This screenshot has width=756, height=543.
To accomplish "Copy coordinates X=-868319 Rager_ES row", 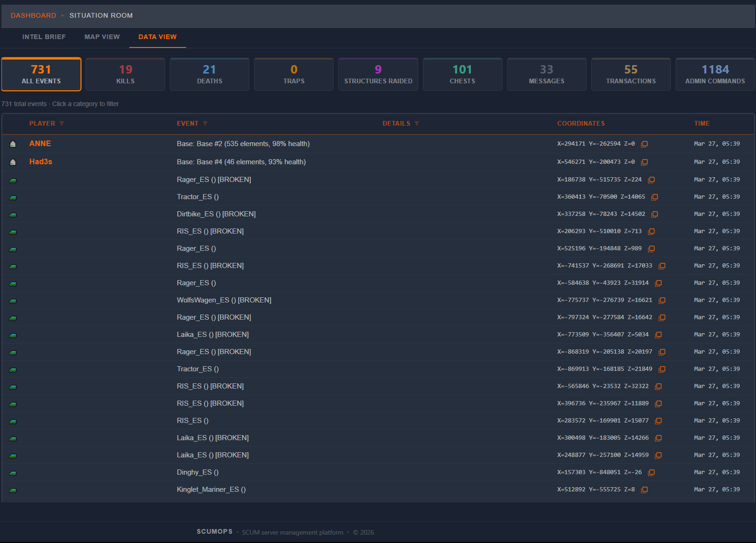I will [662, 352].
